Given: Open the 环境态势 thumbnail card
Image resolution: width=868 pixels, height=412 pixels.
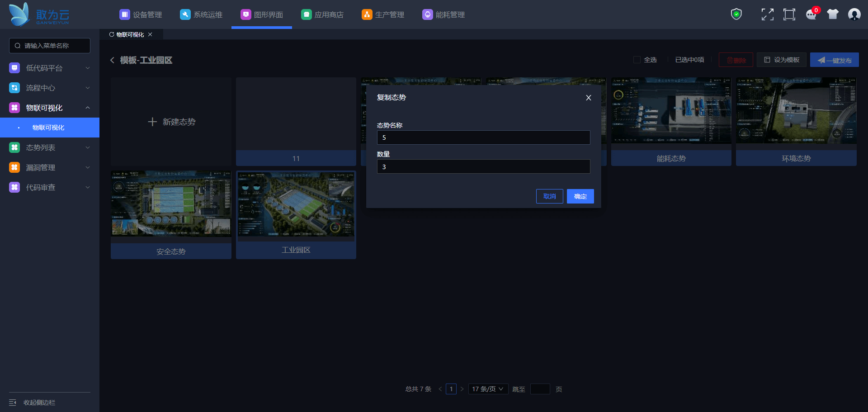Looking at the screenshot, I should pyautogui.click(x=796, y=122).
